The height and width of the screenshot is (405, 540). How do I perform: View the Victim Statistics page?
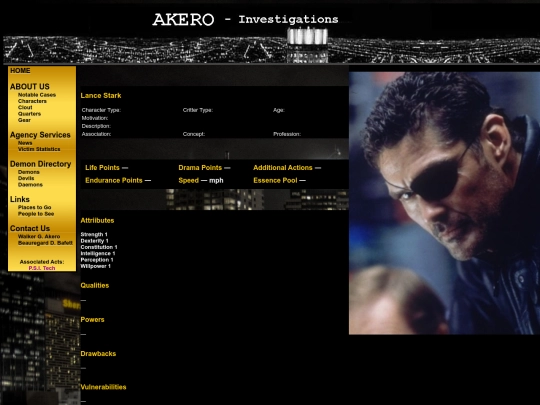(39, 149)
